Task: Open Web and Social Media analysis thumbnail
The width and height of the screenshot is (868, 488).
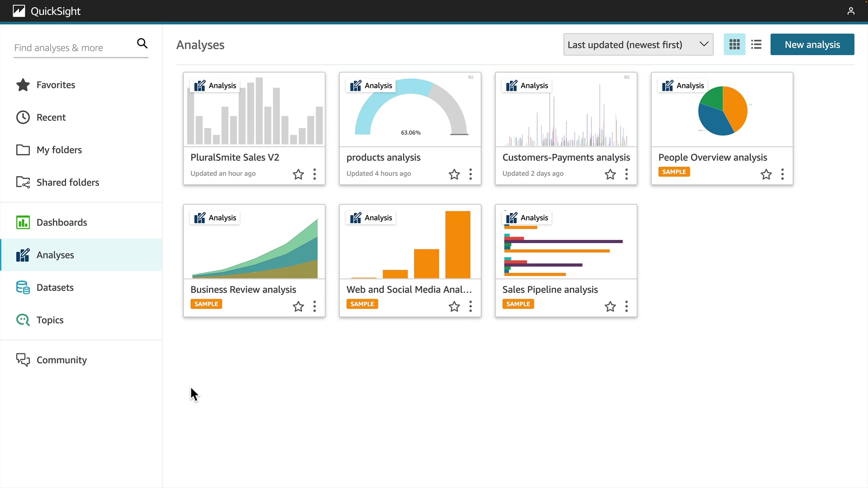Action: 410,242
